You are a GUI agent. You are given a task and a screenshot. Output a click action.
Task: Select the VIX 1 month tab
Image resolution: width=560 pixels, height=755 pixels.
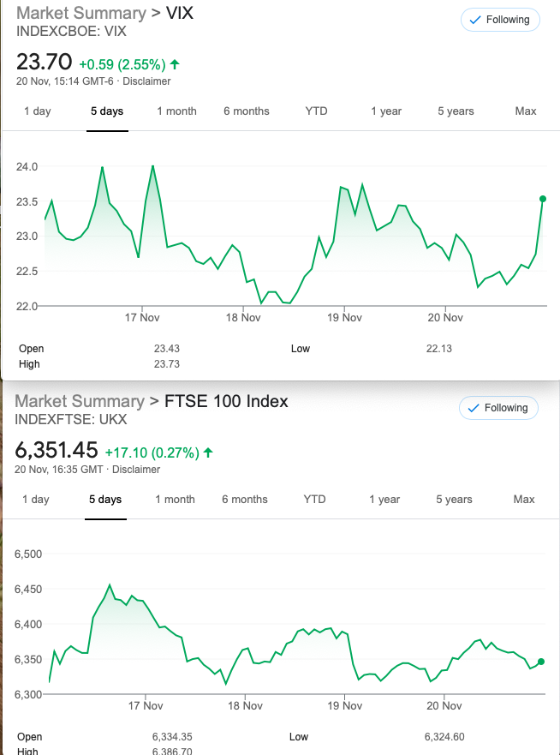click(x=176, y=111)
